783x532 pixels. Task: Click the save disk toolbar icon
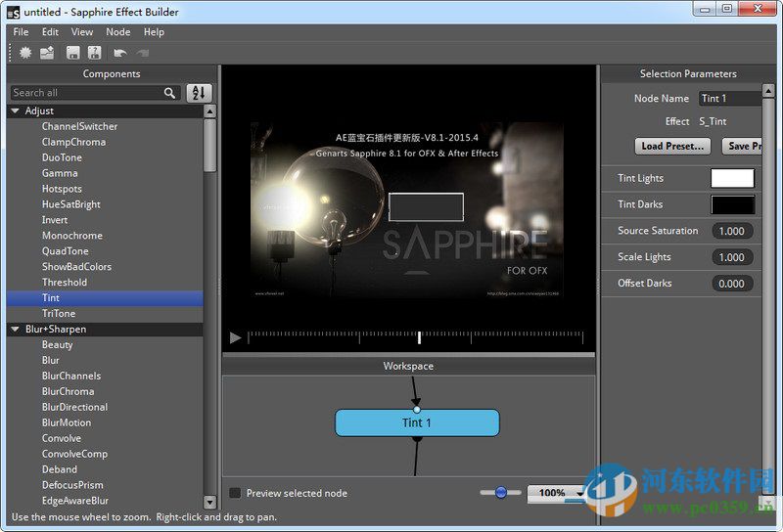[72, 53]
